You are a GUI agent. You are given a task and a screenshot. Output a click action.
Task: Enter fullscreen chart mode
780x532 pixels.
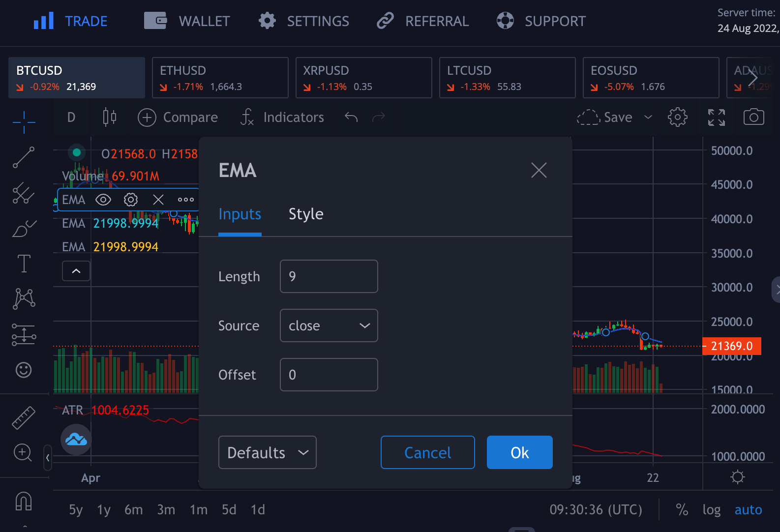coord(716,117)
